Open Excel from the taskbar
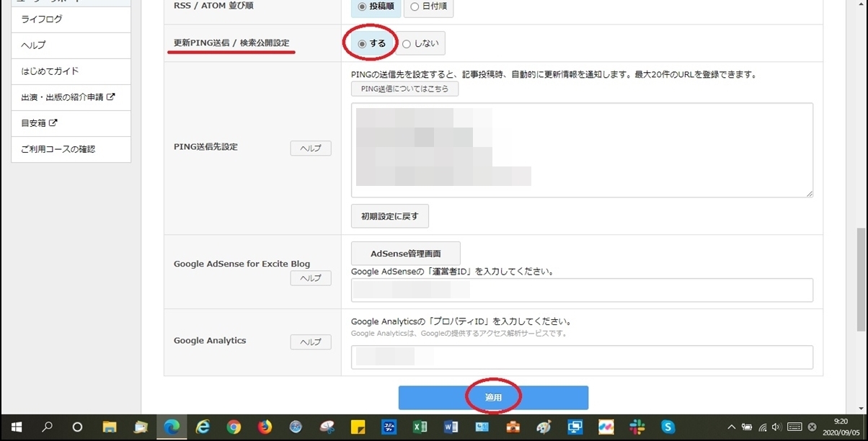868x441 pixels. 420,427
